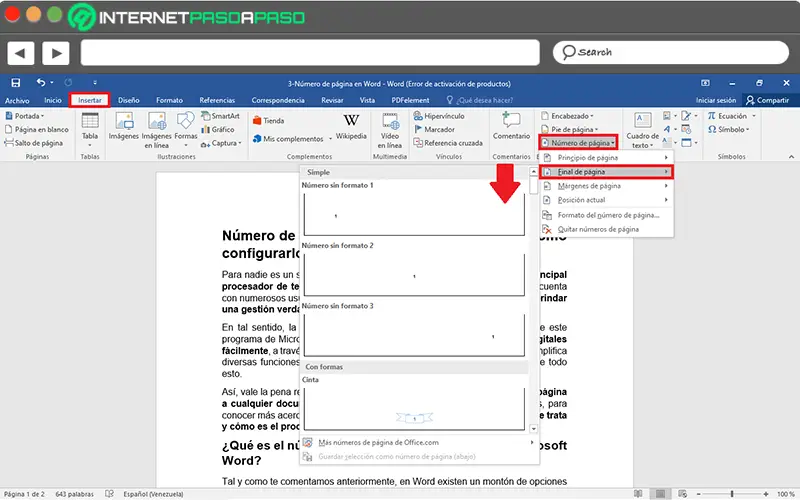Screen dimensions: 800x500
Task: Click the browser address bar
Action: click(310, 53)
